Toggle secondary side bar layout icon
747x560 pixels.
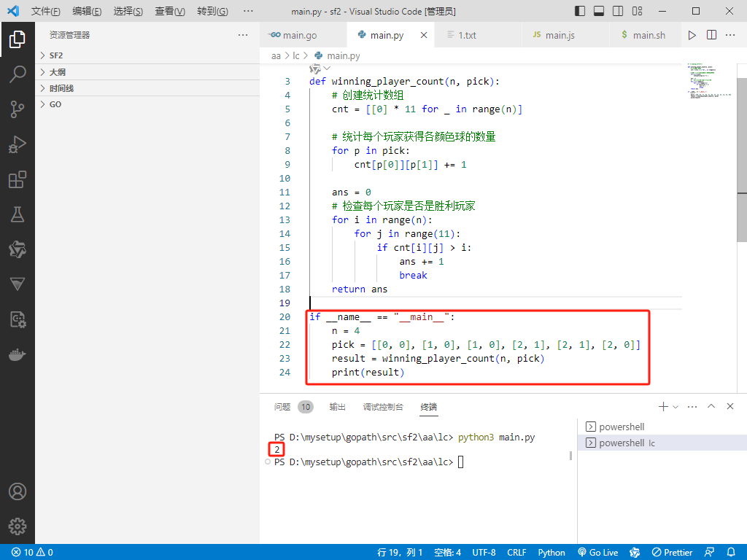coord(618,11)
